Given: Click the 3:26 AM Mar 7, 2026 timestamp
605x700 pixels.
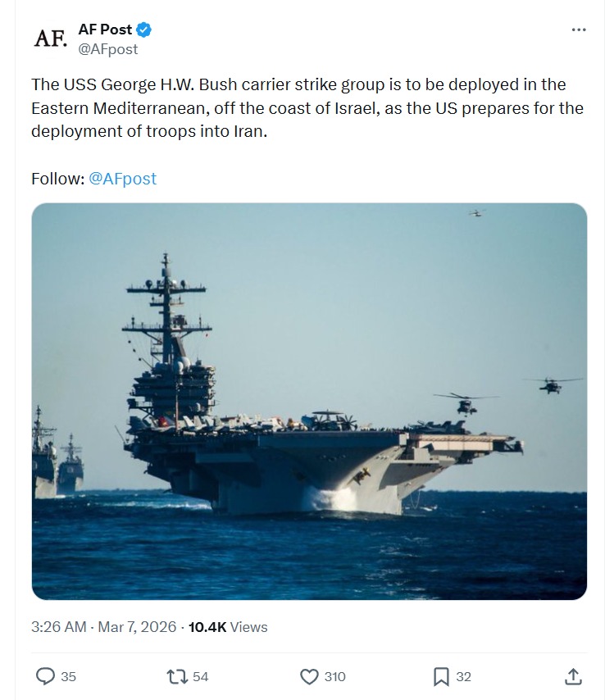Looking at the screenshot, I should tap(104, 627).
